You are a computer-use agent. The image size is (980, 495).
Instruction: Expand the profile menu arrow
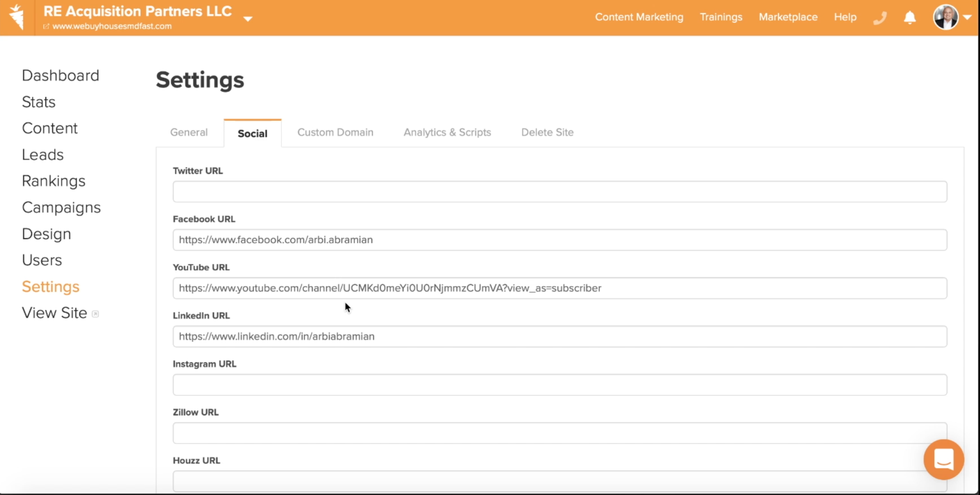[967, 17]
